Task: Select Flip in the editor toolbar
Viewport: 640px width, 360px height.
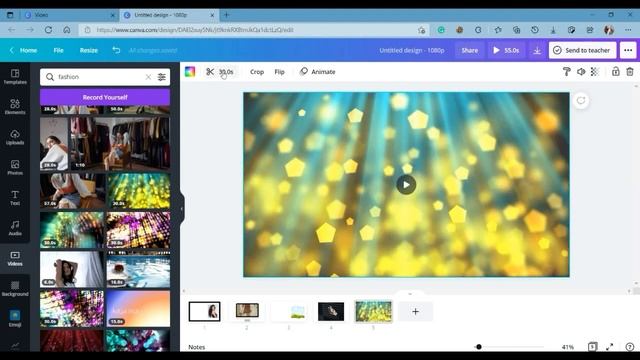Action: [280, 72]
